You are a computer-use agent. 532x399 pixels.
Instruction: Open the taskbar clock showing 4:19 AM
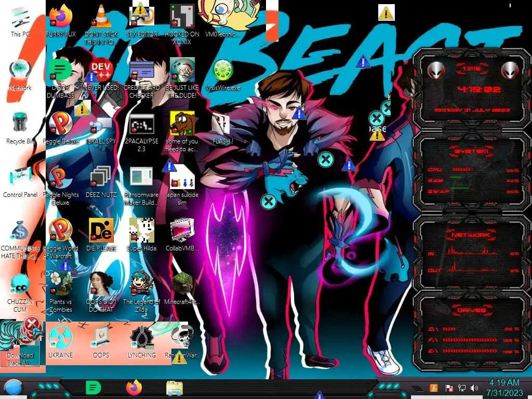(504, 388)
